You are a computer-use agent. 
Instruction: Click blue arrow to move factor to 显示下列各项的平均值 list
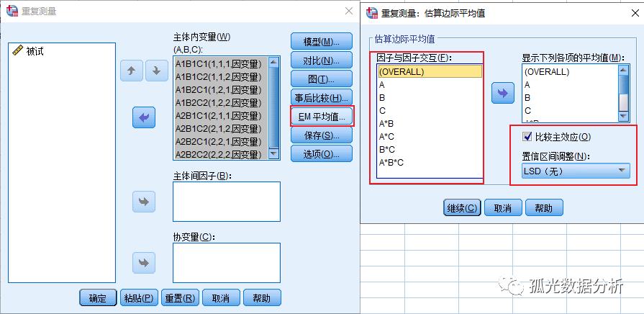503,93
